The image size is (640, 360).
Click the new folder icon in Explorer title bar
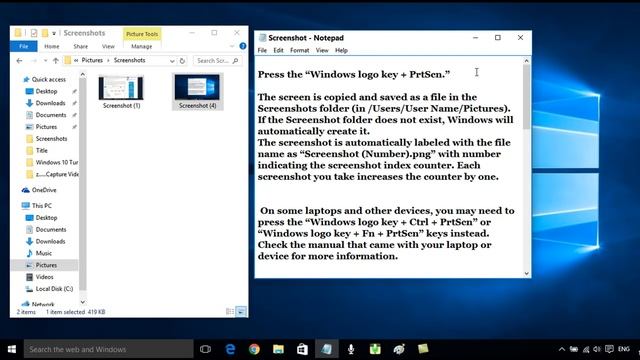pyautogui.click(x=44, y=33)
